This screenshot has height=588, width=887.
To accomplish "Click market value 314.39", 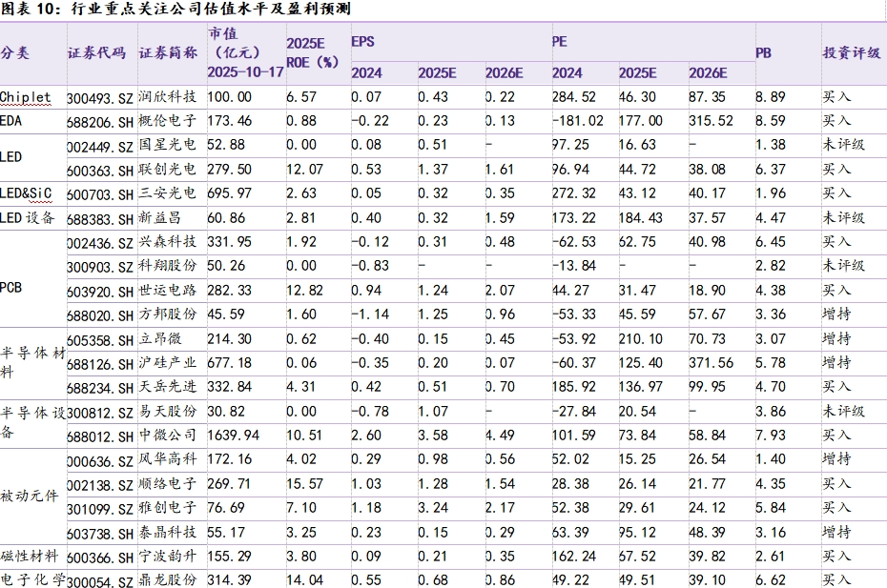I will tap(229, 580).
